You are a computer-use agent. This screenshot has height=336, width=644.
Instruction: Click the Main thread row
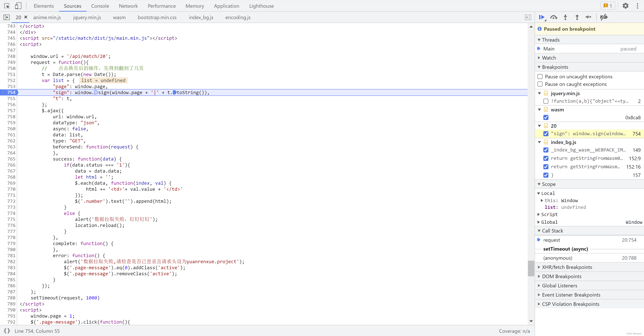pyautogui.click(x=589, y=49)
